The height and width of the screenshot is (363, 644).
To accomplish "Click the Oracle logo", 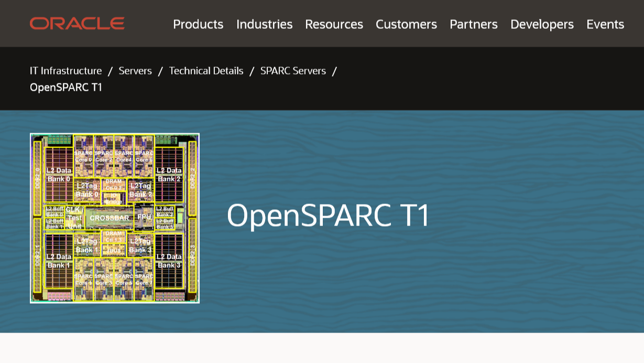I will 77,24.
